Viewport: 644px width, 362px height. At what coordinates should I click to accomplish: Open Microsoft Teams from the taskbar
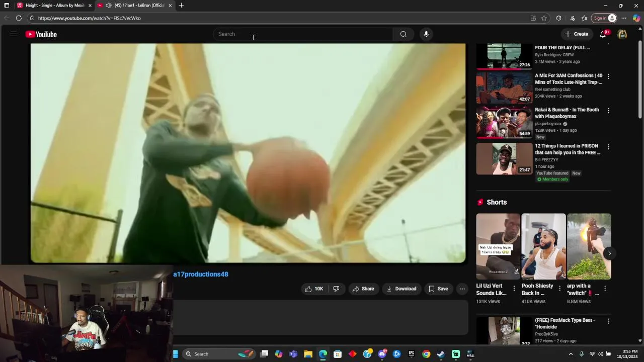coord(293,354)
